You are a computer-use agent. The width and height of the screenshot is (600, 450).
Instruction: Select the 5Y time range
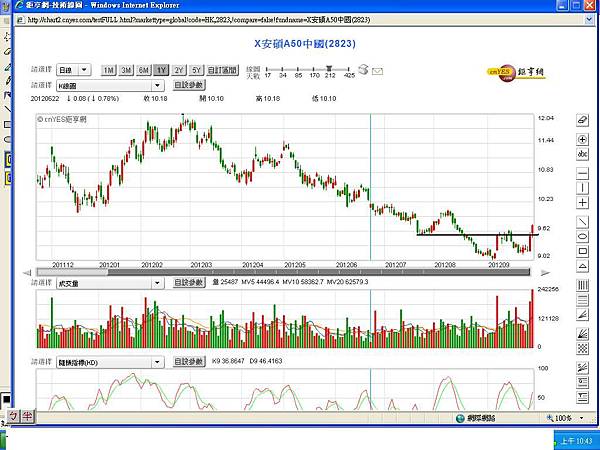pyautogui.click(x=196, y=70)
